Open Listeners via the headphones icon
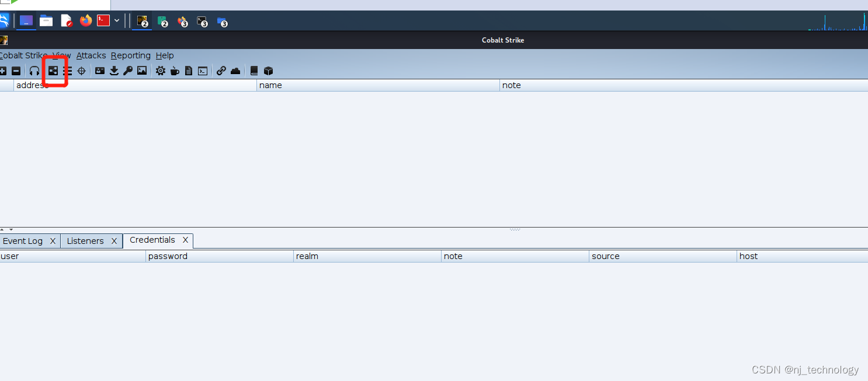Screen dimensions: 868x381 34,71
